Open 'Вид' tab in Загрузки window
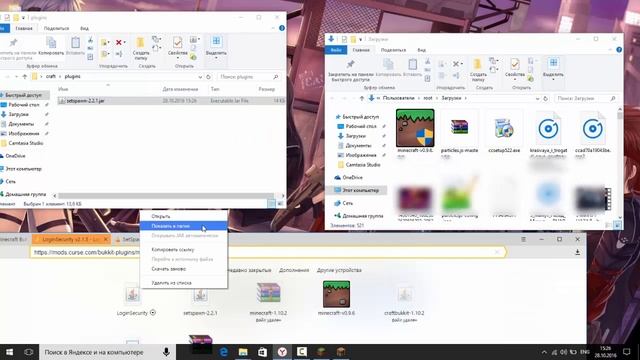 click(x=421, y=50)
